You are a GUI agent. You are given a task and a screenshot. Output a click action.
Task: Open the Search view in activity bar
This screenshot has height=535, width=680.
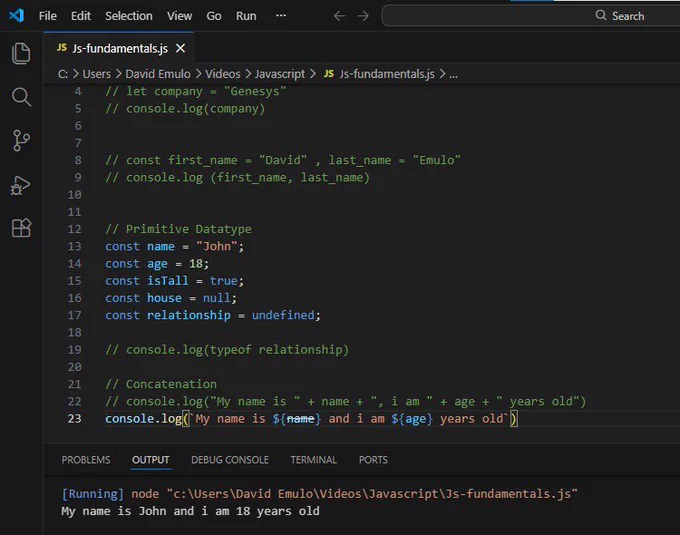click(21, 97)
